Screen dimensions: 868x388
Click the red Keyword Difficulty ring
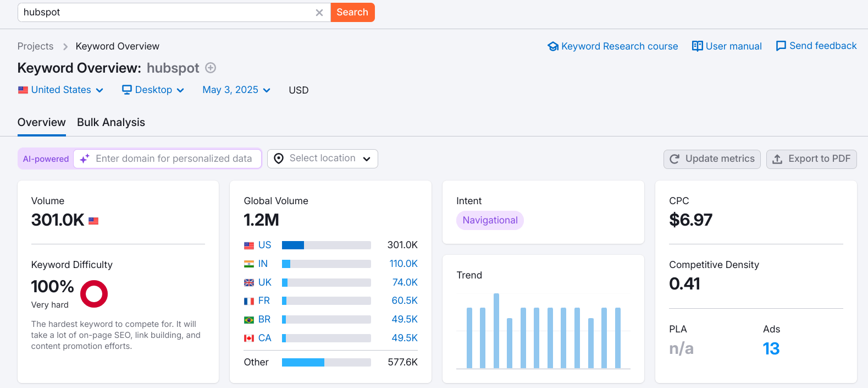(x=94, y=294)
